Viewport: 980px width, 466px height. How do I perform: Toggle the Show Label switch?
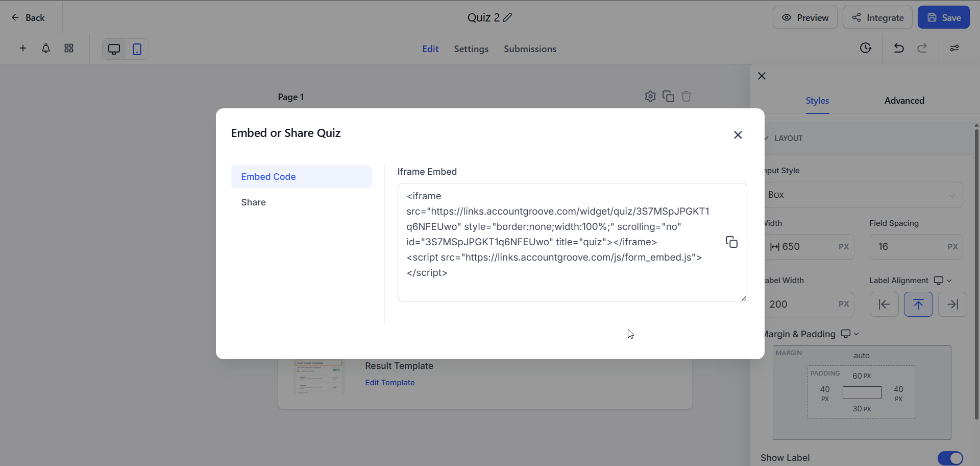click(950, 458)
